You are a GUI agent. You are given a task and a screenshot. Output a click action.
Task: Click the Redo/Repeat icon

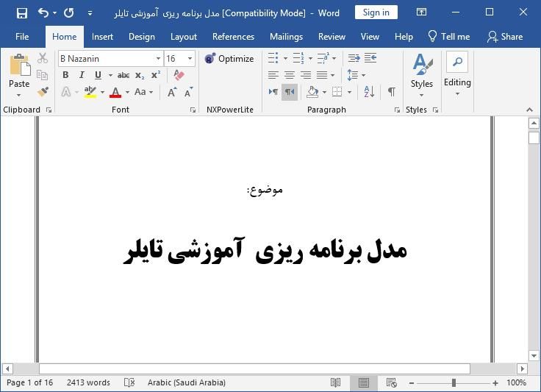point(68,13)
